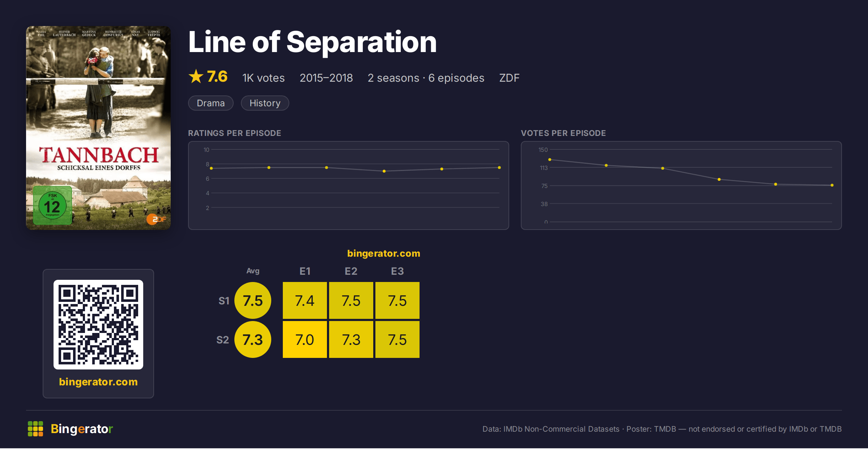Click the QR code image
Image resolution: width=868 pixels, height=449 pixels.
pyautogui.click(x=98, y=325)
